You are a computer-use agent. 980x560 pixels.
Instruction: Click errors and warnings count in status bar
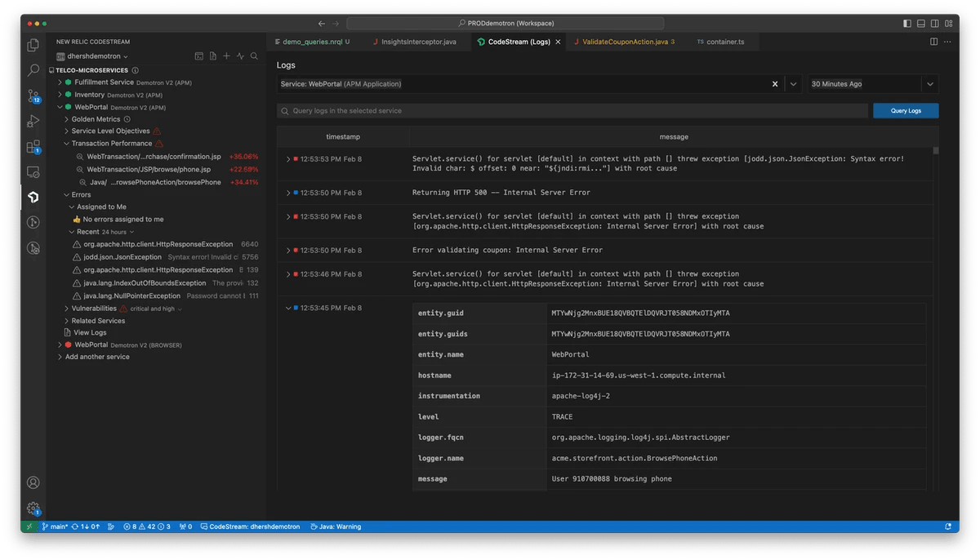click(147, 527)
